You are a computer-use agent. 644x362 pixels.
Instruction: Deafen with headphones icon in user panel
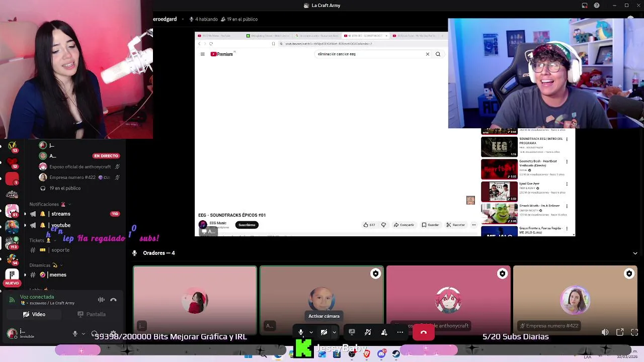[x=95, y=333]
